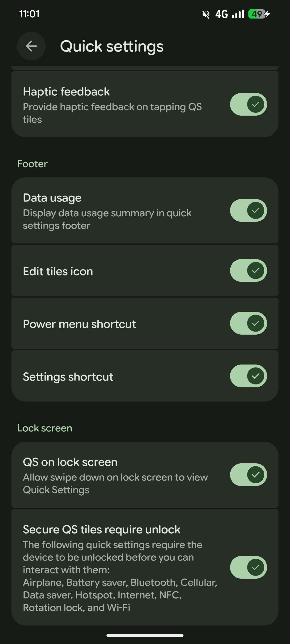Image resolution: width=290 pixels, height=644 pixels.
Task: Tap the Quick settings page title
Action: click(112, 47)
